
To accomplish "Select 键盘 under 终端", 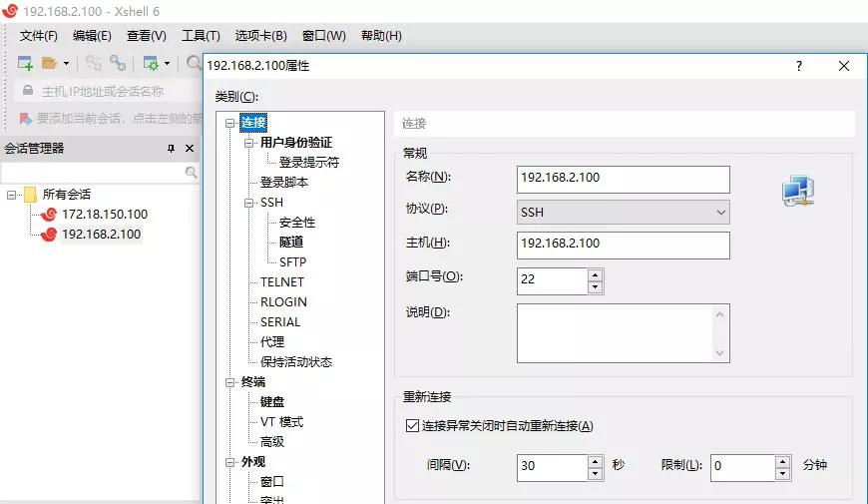I will (x=271, y=402).
